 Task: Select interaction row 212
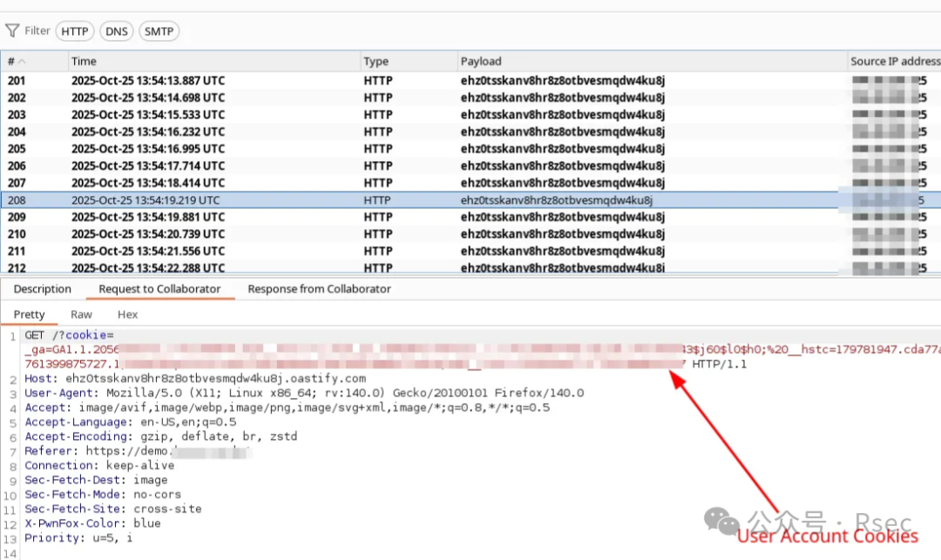470,267
